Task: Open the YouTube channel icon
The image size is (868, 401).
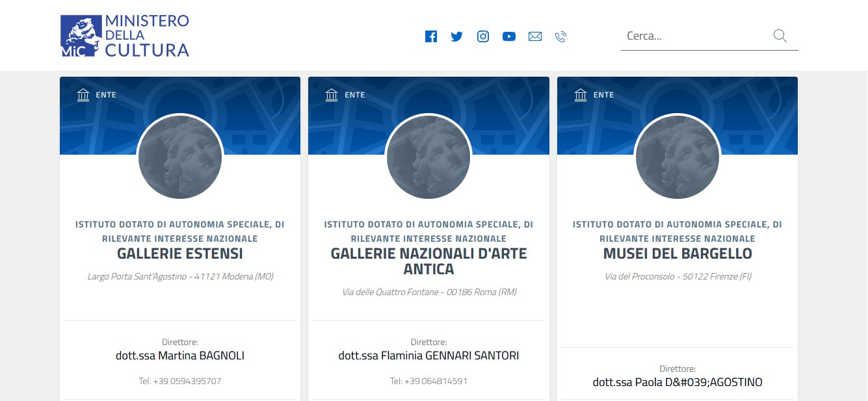Action: (508, 36)
